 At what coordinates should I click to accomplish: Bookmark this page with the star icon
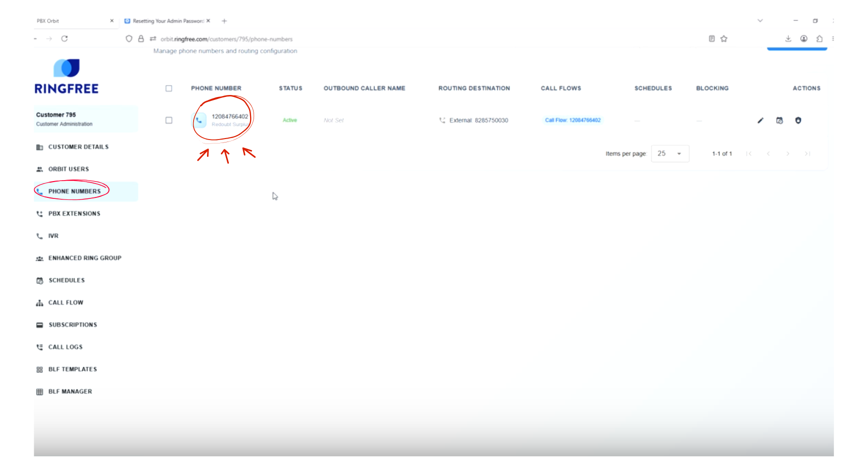[x=724, y=39]
